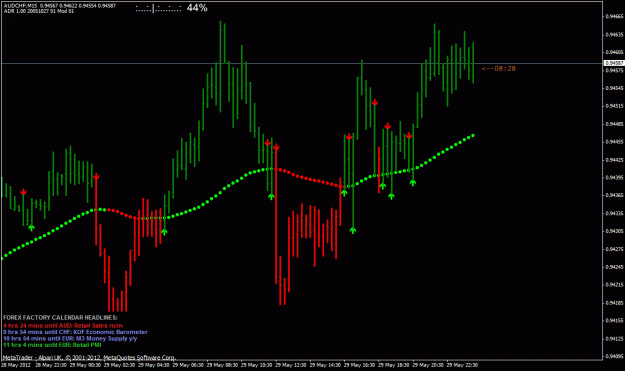Click the 0.94215 price axis label
This screenshot has height=371, width=625.
coord(614,285)
